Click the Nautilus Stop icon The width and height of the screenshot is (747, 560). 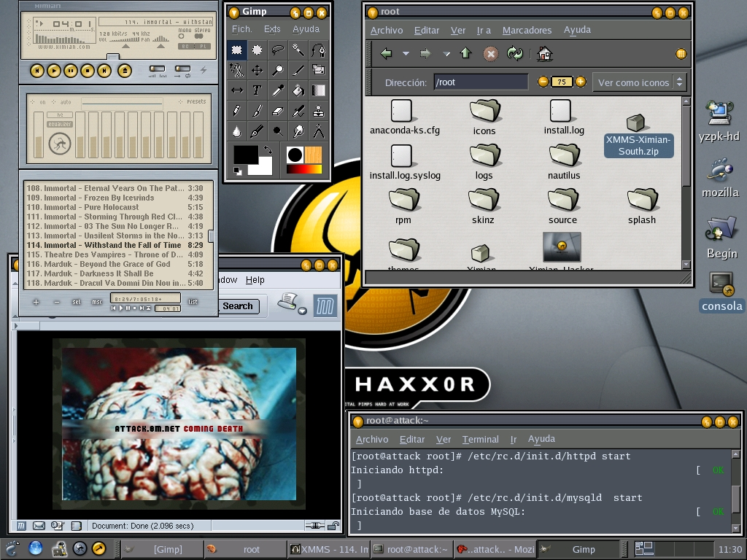coord(490,53)
